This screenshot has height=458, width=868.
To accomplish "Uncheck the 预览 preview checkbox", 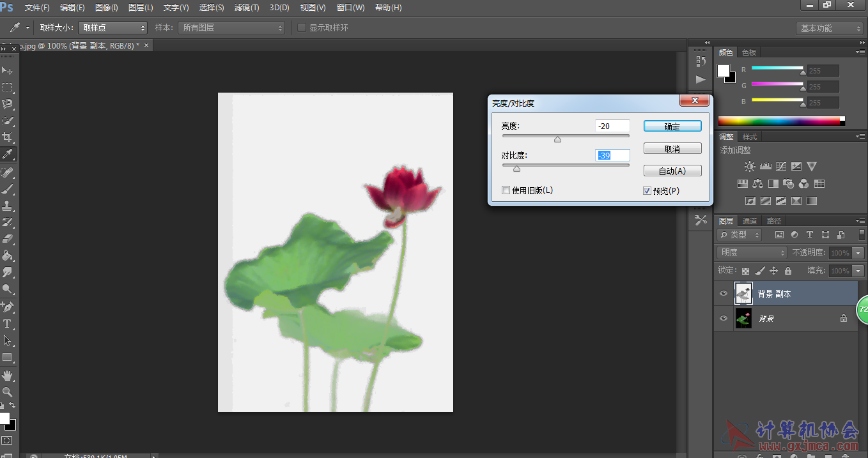I will (647, 190).
